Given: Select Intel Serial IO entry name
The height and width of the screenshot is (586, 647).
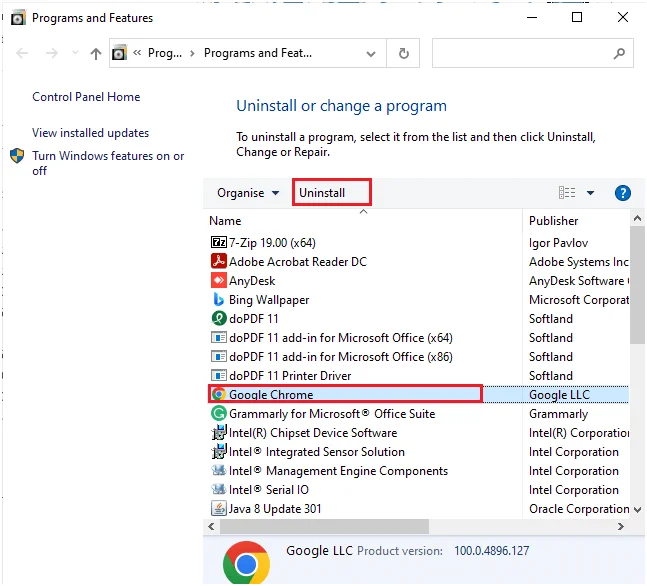Looking at the screenshot, I should tap(269, 489).
